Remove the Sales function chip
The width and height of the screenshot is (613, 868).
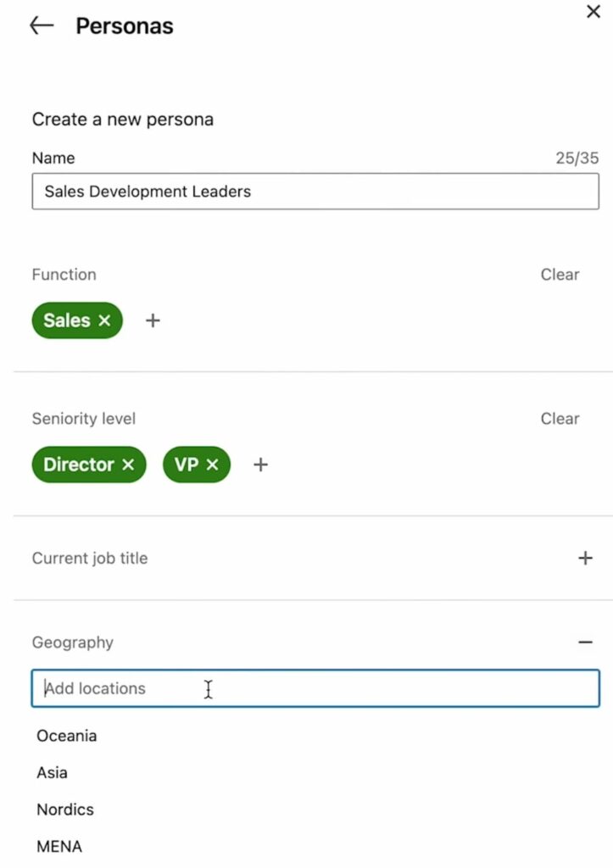point(104,320)
